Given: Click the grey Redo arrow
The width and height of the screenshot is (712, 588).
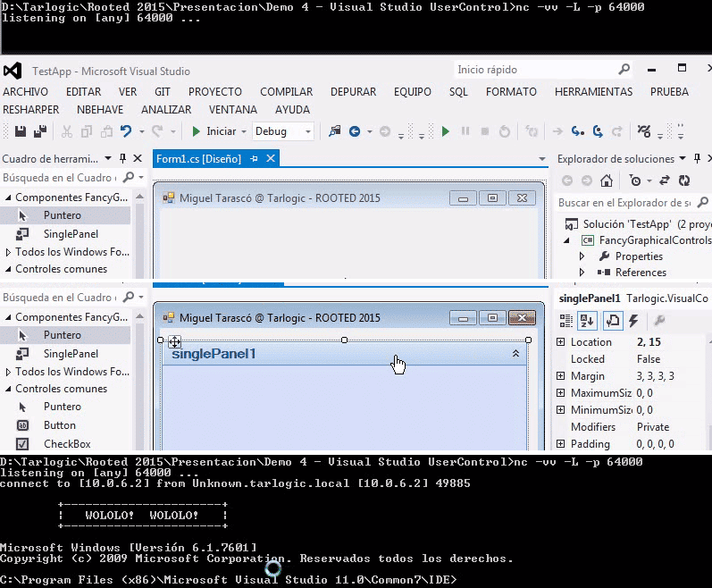Looking at the screenshot, I should point(157,131).
